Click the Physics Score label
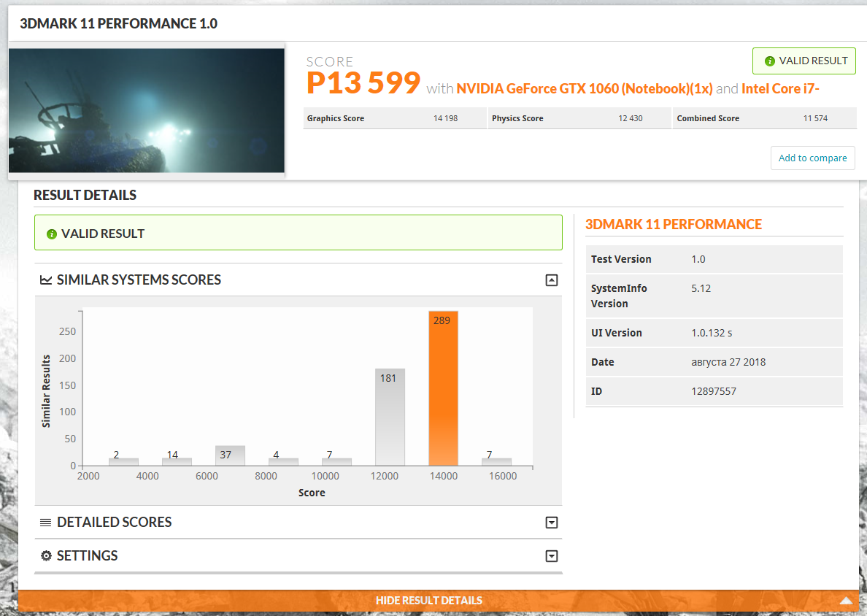Viewport: 867px width, 616px height. (x=517, y=118)
